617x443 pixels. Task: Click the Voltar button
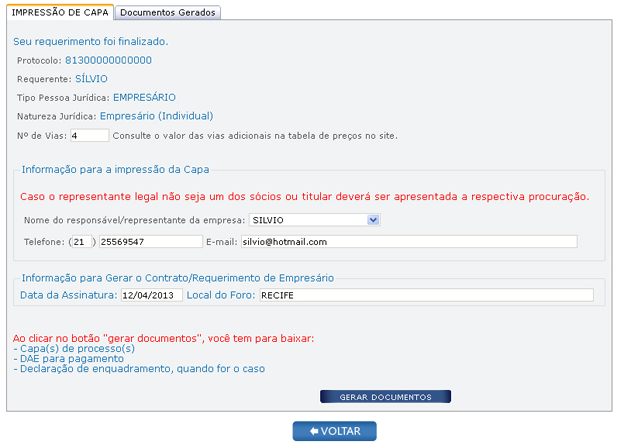coord(334,431)
